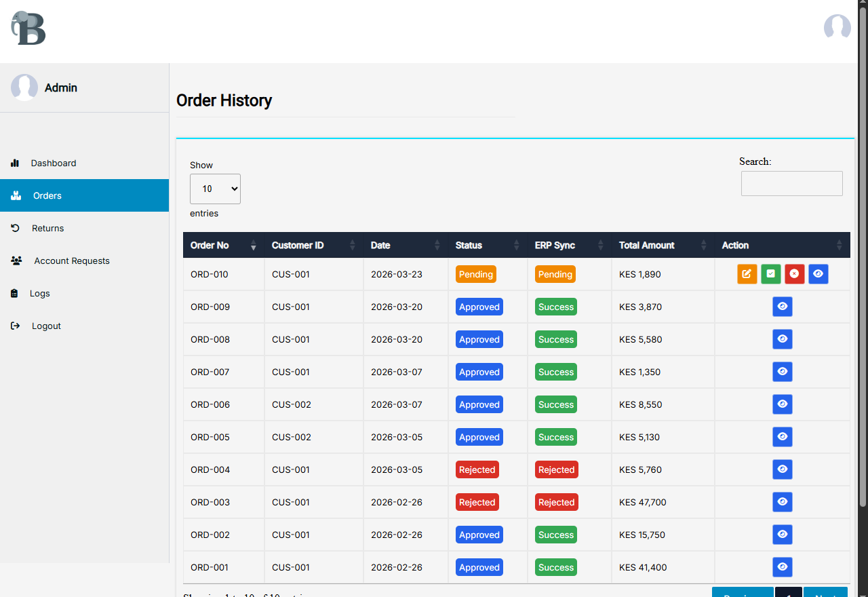Click amount KES 8,550
868x597 pixels.
tap(641, 404)
